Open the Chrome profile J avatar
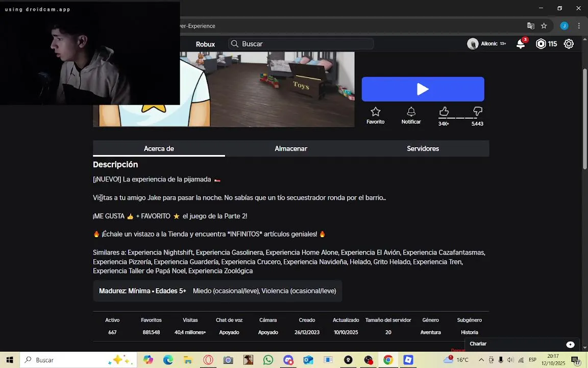 click(564, 26)
